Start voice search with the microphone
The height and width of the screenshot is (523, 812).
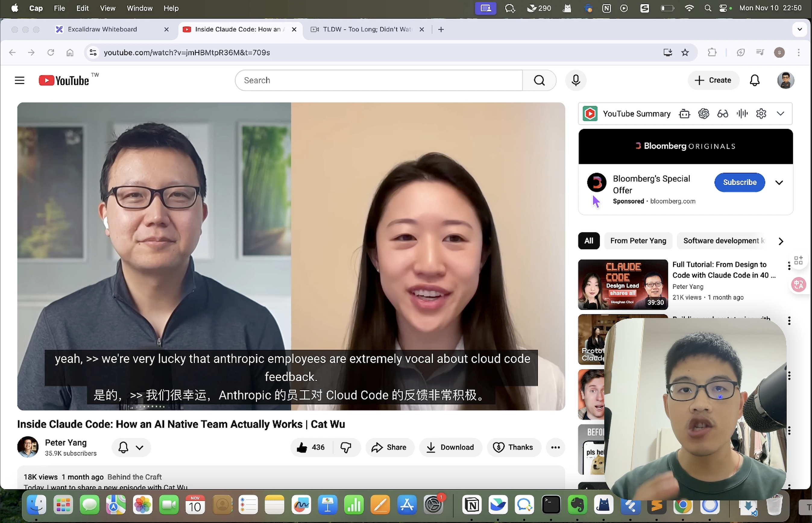point(576,80)
